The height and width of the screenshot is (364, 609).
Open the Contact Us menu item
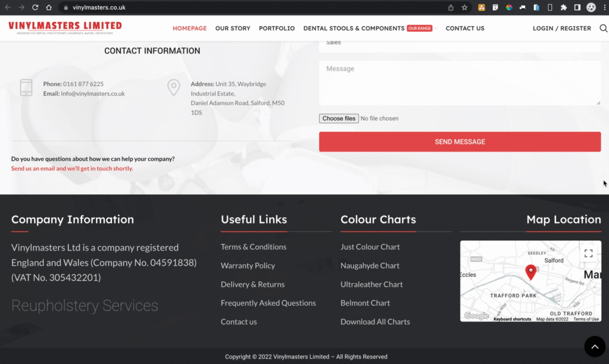point(465,29)
